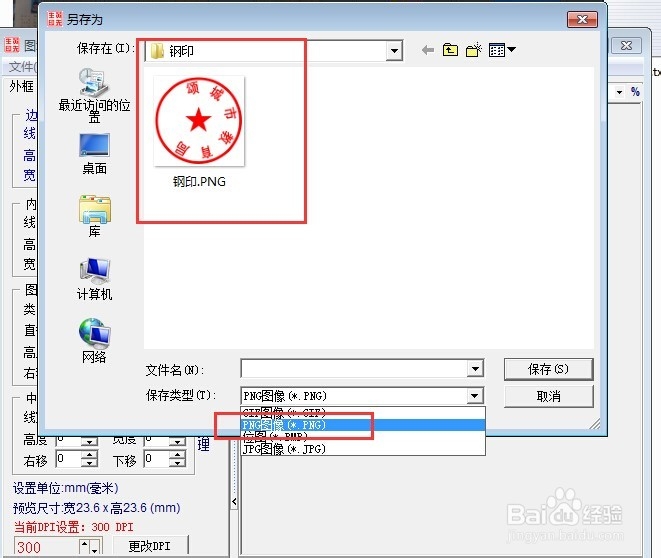This screenshot has width=661, height=558.
Task: Open Network in the sidebar
Action: click(x=94, y=341)
